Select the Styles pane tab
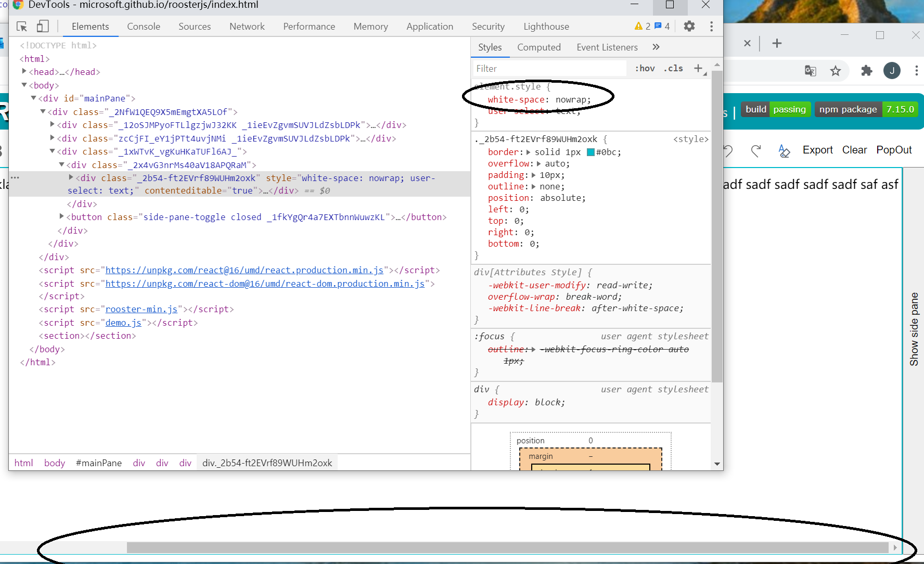The image size is (924, 564). pyautogui.click(x=490, y=47)
